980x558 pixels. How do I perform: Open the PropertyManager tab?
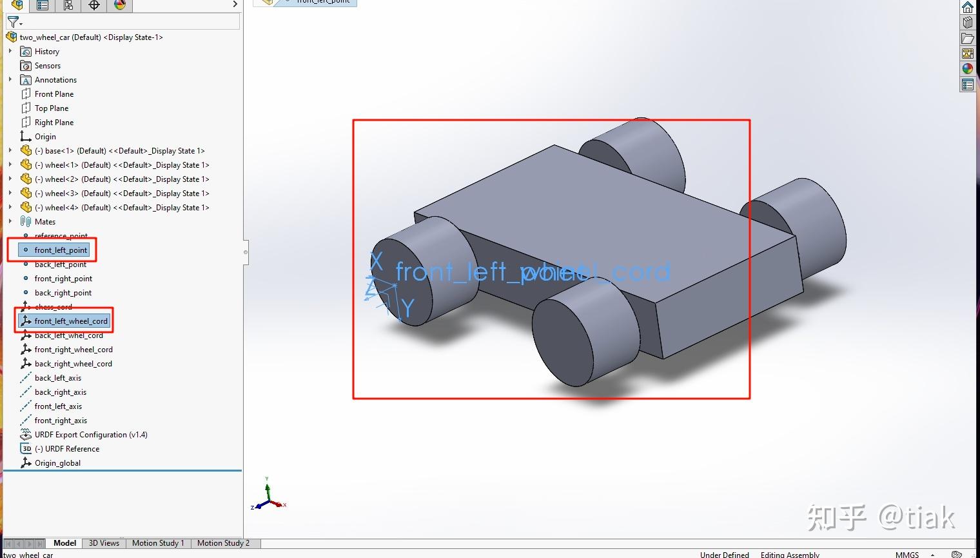coord(42,6)
